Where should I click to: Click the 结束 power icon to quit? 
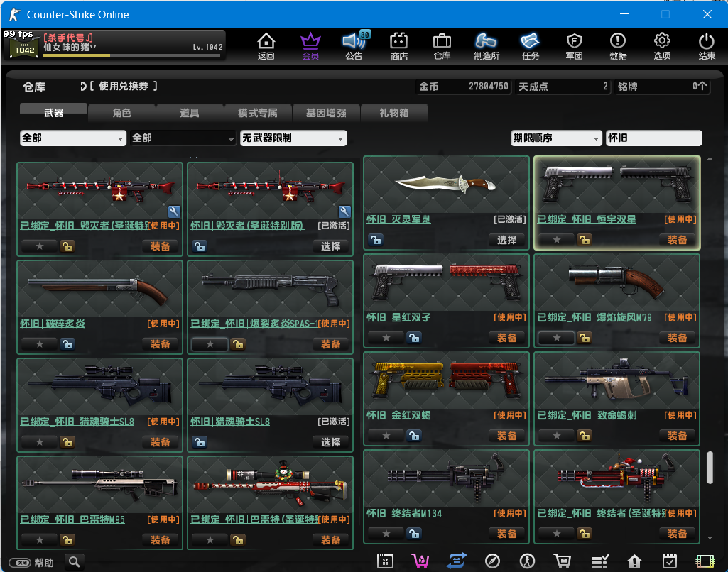pos(707,46)
